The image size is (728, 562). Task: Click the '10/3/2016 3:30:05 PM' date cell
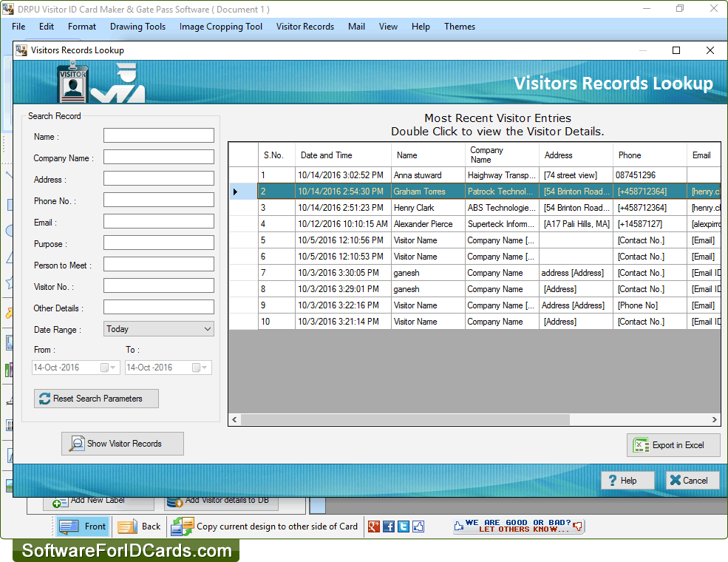point(343,273)
